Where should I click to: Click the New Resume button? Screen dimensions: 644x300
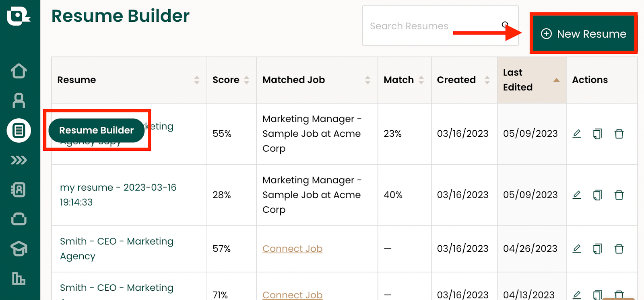pyautogui.click(x=583, y=33)
